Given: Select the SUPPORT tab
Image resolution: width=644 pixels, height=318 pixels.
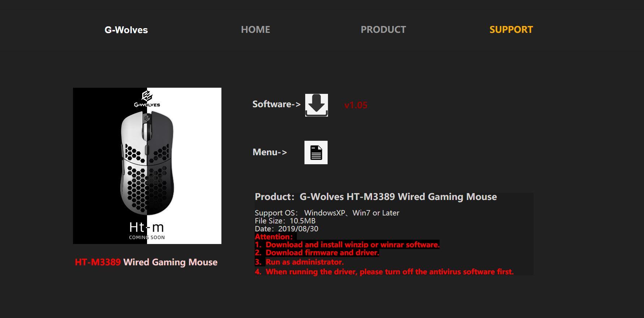Looking at the screenshot, I should click(511, 30).
